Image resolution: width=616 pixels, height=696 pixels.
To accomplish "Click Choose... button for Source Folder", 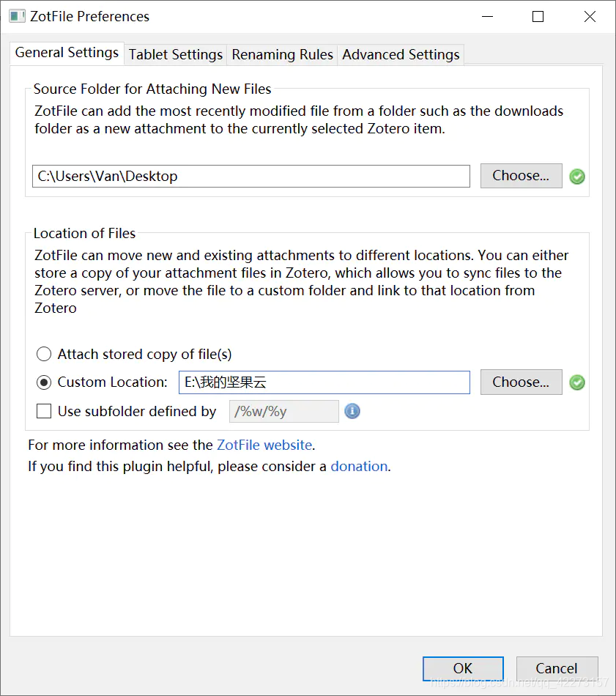I will tap(521, 176).
